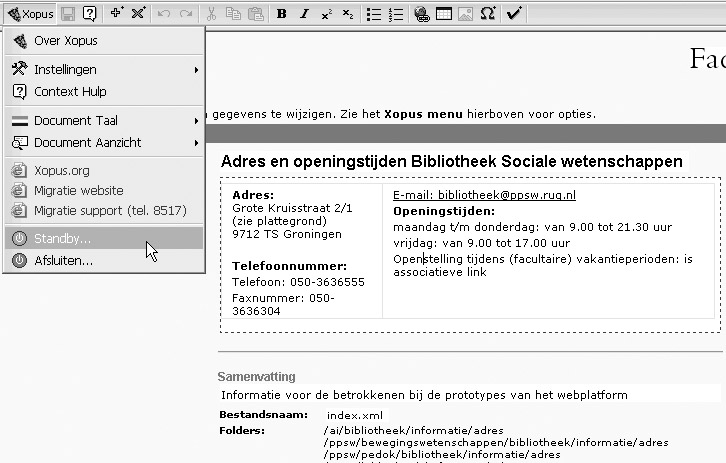Insert a special character omega icon
726x463 pixels.
(x=488, y=13)
